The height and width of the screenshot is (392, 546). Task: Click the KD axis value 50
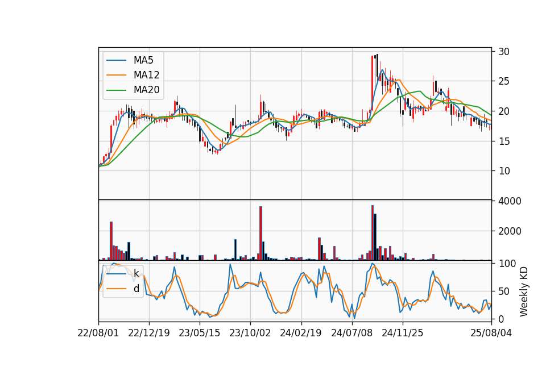point(504,291)
